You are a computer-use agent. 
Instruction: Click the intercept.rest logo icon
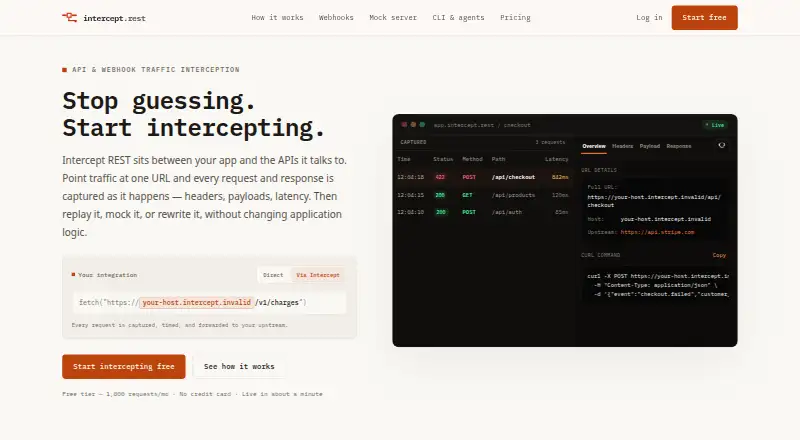coord(69,17)
